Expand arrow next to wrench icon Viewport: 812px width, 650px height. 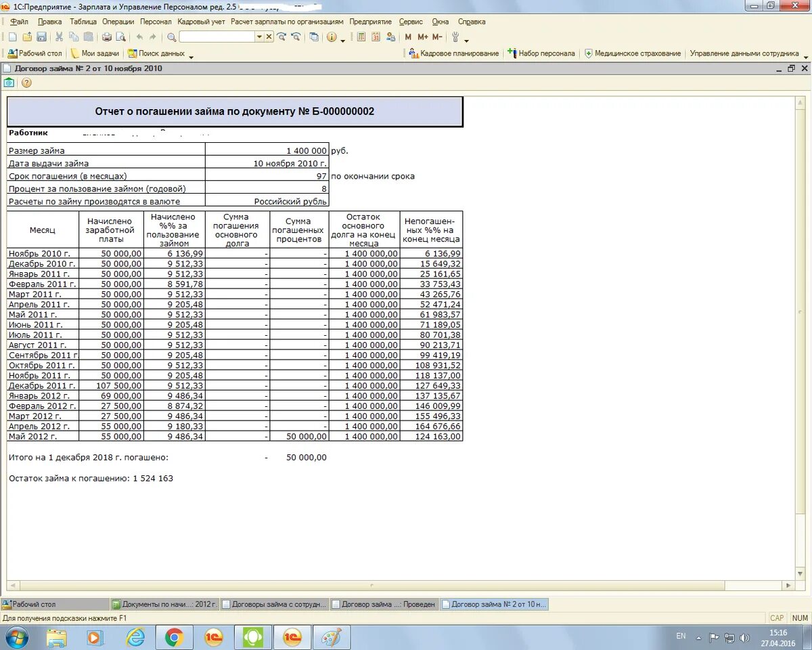click(x=466, y=40)
